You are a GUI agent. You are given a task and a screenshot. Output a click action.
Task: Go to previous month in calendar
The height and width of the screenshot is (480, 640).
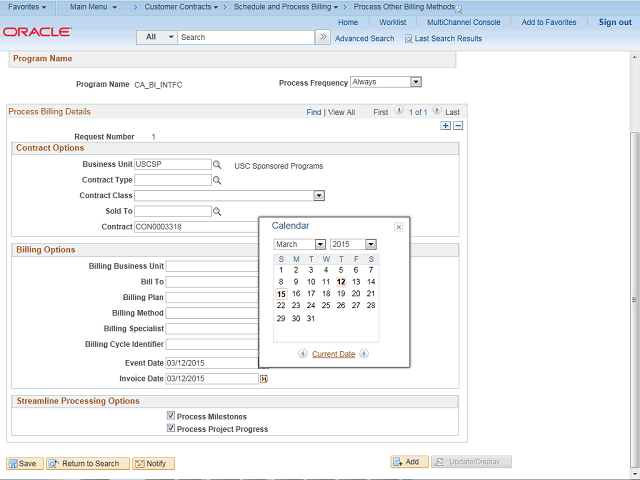coord(303,354)
